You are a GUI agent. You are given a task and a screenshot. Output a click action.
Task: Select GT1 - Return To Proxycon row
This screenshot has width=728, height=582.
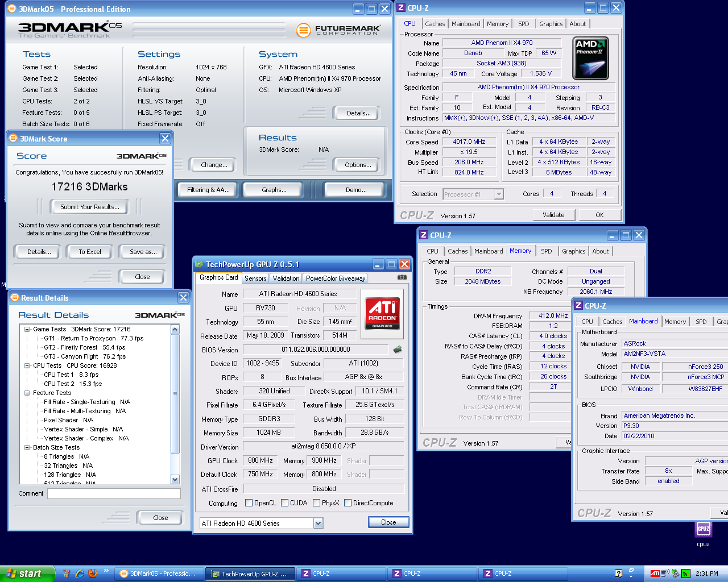point(94,338)
